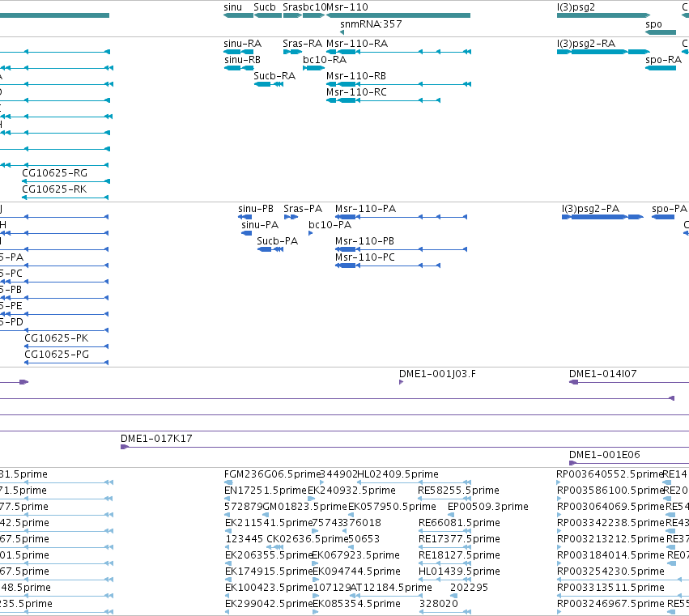Viewport: 689px width, 616px height.
Task: Select the sinu gene bar
Action: tap(239, 15)
